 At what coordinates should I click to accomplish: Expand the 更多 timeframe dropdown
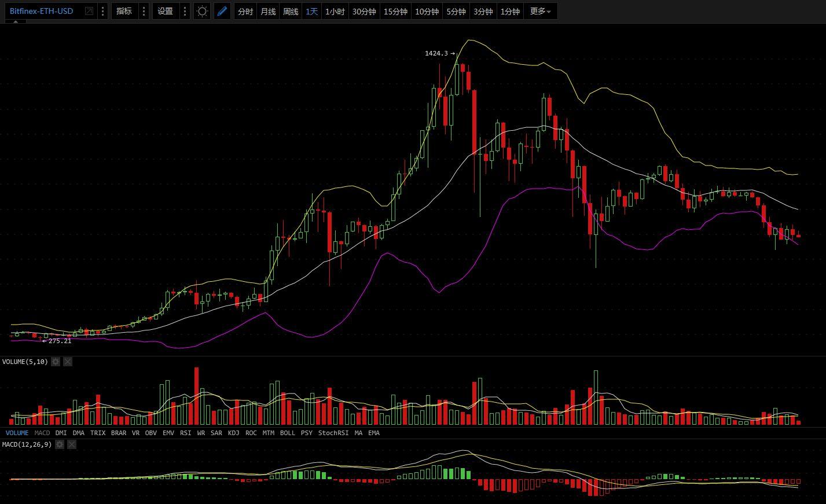(x=541, y=11)
